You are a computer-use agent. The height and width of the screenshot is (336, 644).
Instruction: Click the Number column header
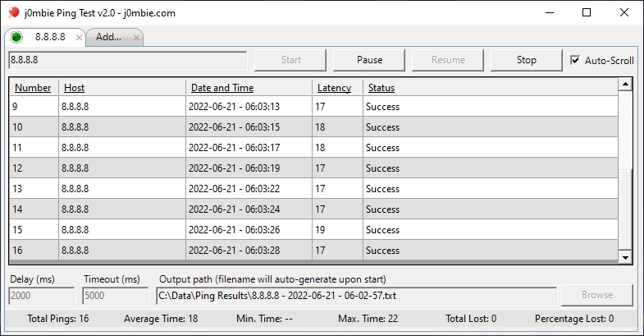coord(33,88)
